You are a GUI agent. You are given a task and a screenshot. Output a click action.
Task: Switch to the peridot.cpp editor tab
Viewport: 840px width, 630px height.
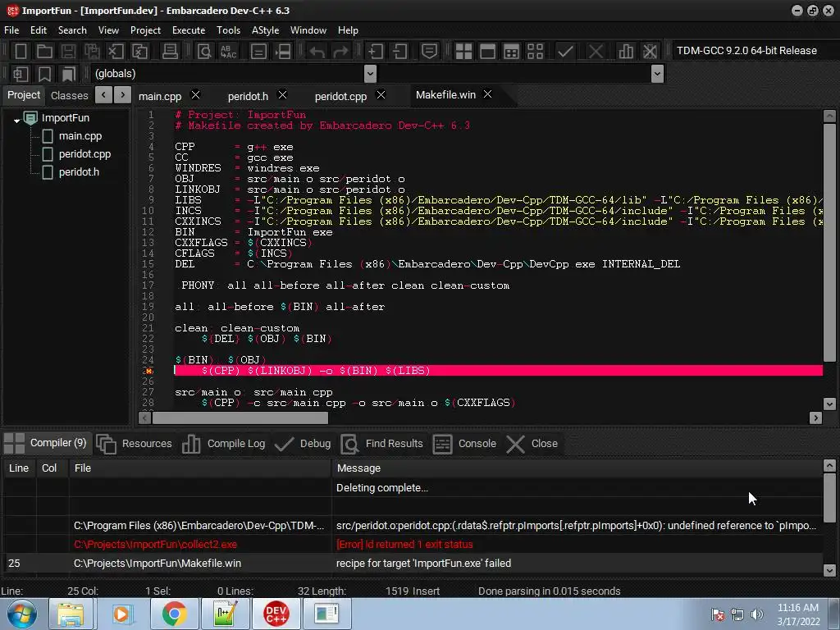(x=340, y=97)
